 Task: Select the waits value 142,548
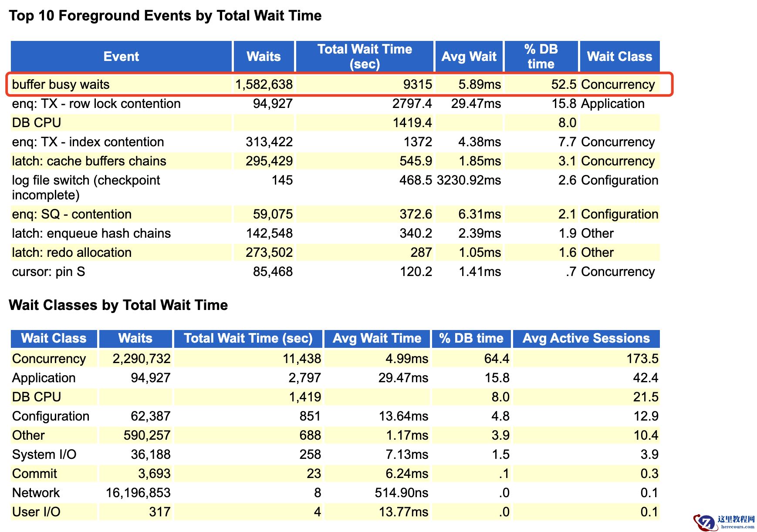269,233
